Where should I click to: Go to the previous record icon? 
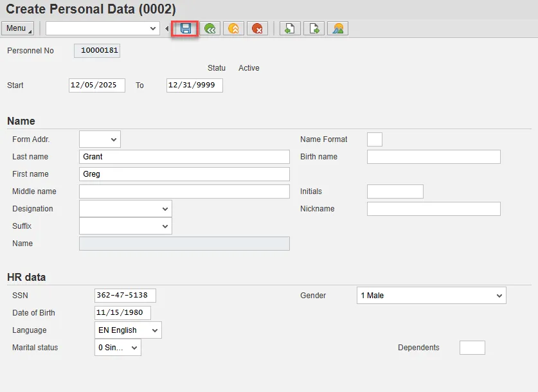(290, 28)
